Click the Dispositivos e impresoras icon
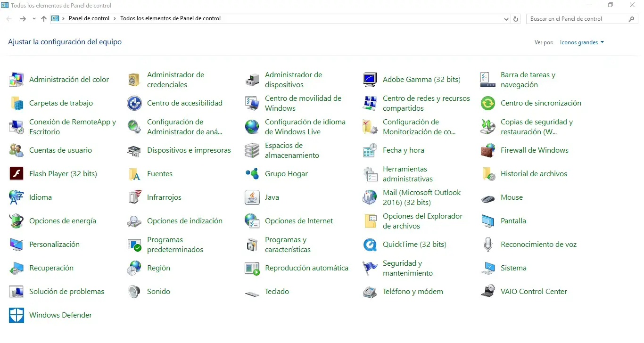 pyautogui.click(x=134, y=150)
